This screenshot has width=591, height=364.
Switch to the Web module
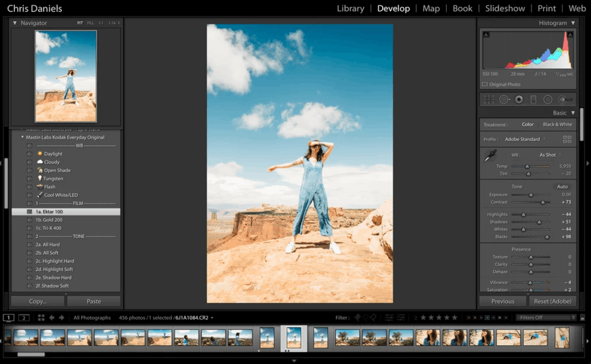coord(577,8)
